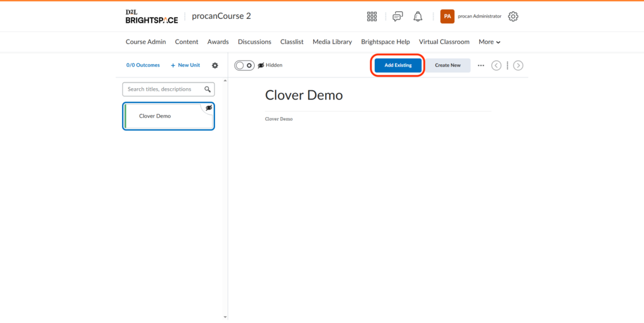Open the admin tools gear icon
The image size is (644, 323).
coord(513,16)
